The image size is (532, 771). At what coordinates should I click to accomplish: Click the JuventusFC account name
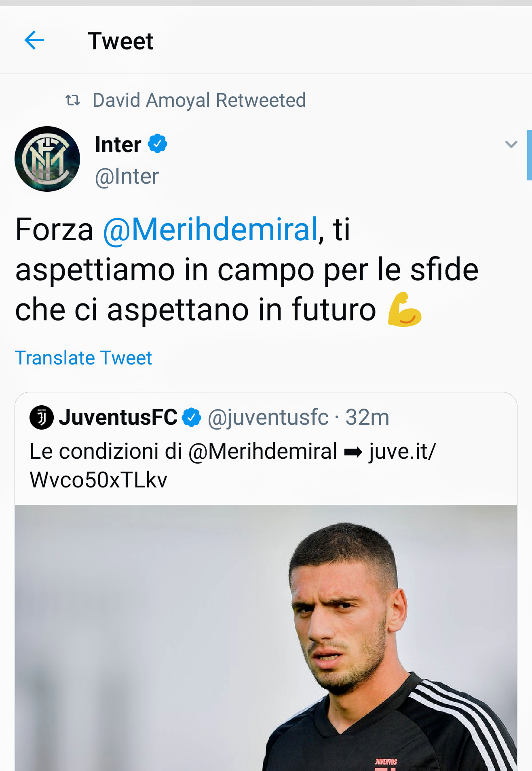coord(118,417)
